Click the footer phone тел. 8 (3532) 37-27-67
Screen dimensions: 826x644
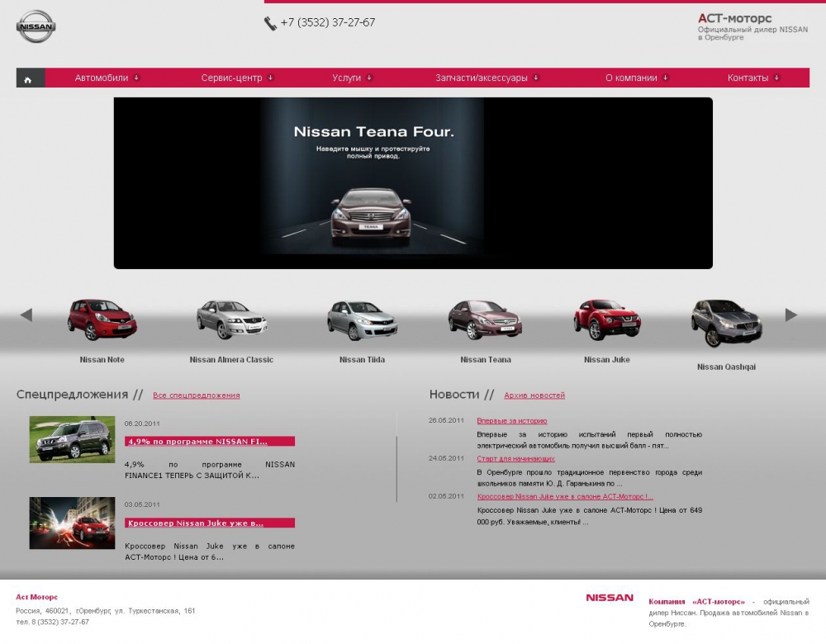pyautogui.click(x=53, y=622)
